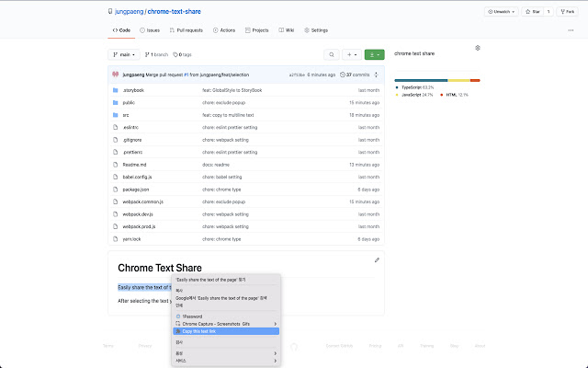Image resolution: width=588 pixels, height=368 pixels.
Task: View the 0 tags link
Action: (182, 55)
